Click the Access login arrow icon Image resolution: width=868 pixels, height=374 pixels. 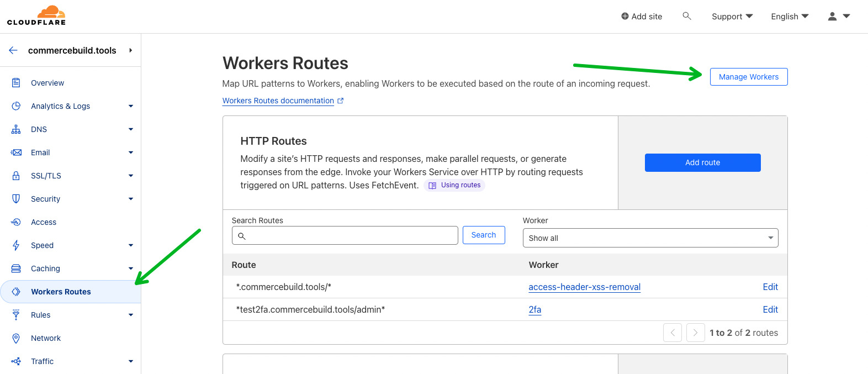pyautogui.click(x=16, y=222)
